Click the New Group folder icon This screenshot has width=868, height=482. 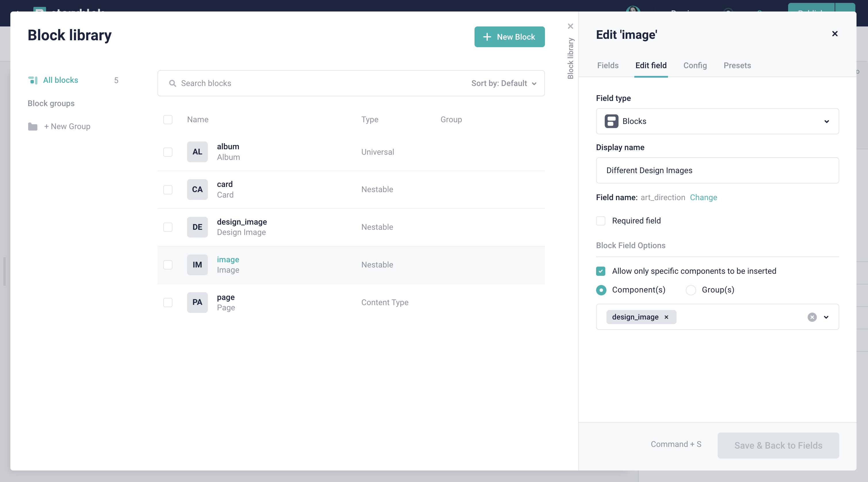point(33,127)
